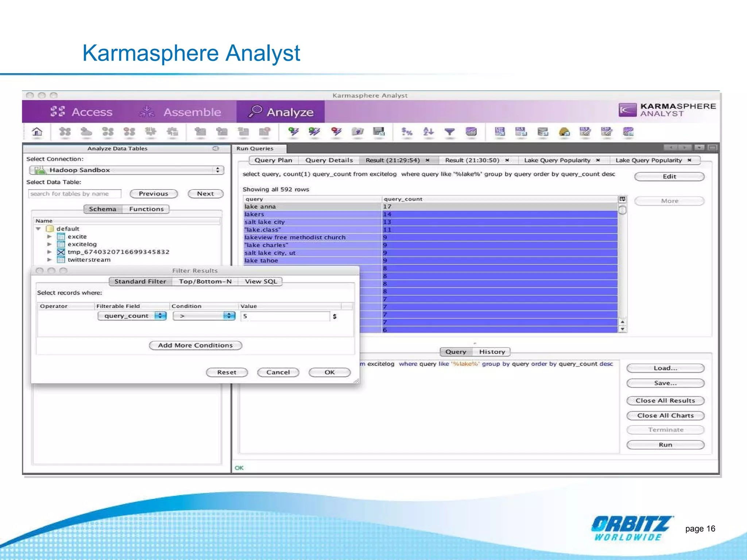Switch to the Access tab
The image size is (747, 560).
[x=82, y=112]
